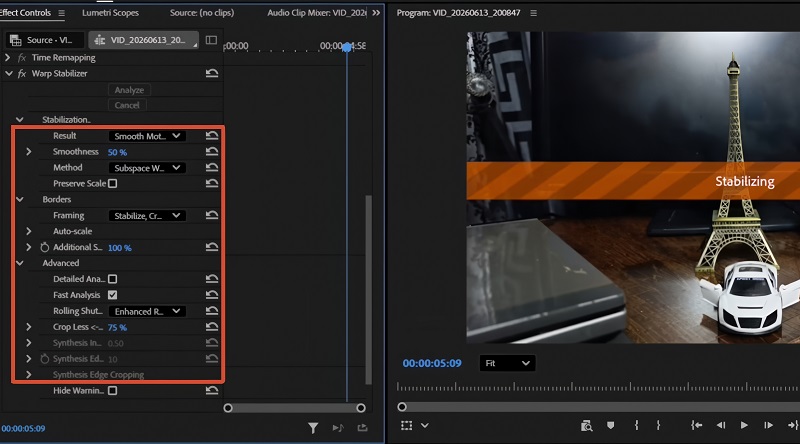The height and width of the screenshot is (444, 800).
Task: Click the Cancel button
Action: (x=127, y=105)
